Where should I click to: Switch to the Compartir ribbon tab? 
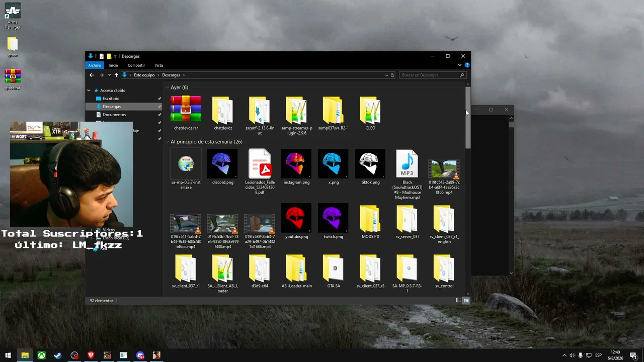click(x=136, y=65)
